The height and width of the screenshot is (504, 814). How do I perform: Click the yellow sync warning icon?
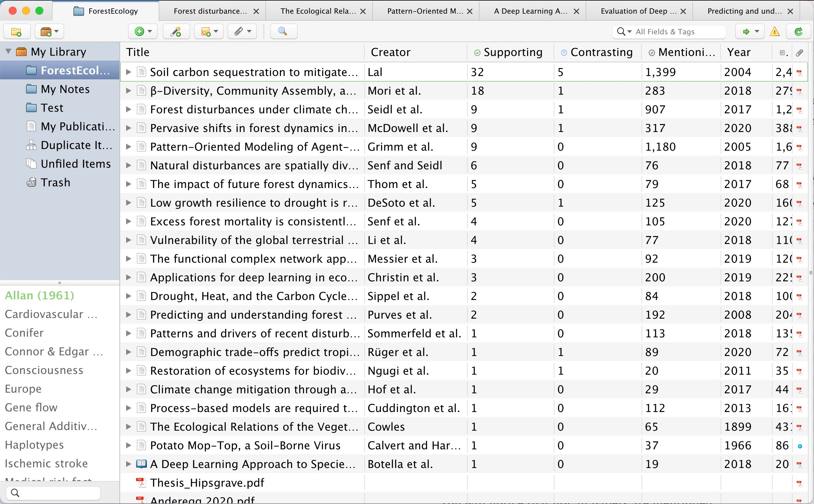click(775, 32)
